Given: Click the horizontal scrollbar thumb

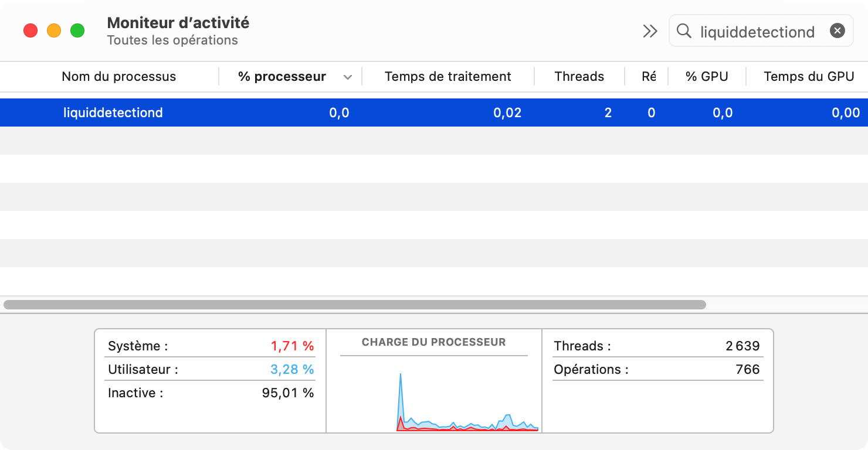Looking at the screenshot, I should (355, 305).
